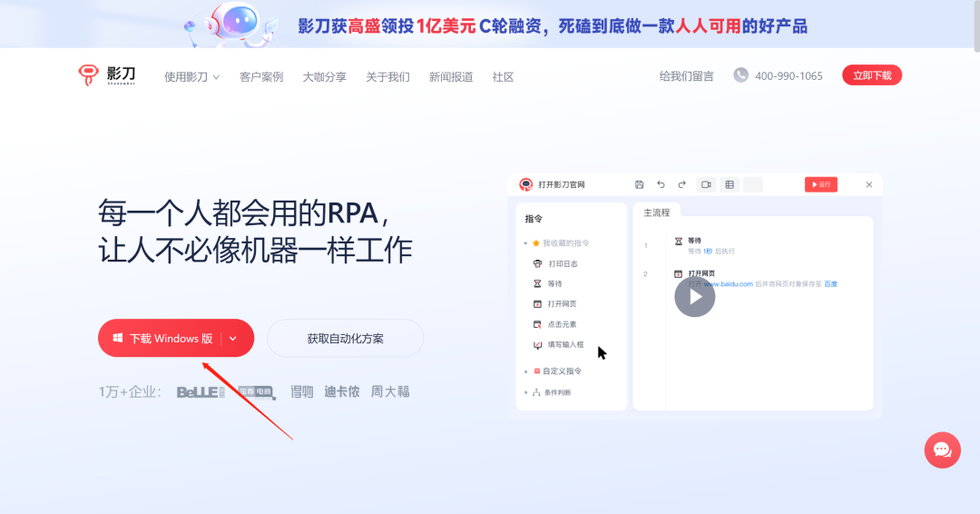Click the 指令 panel heading
Screen dimensions: 980x514
pos(534,219)
